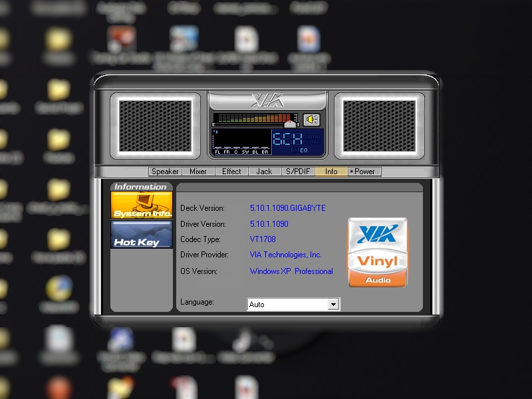532x399 pixels.
Task: Click the colored volume level meter
Action: (255, 118)
